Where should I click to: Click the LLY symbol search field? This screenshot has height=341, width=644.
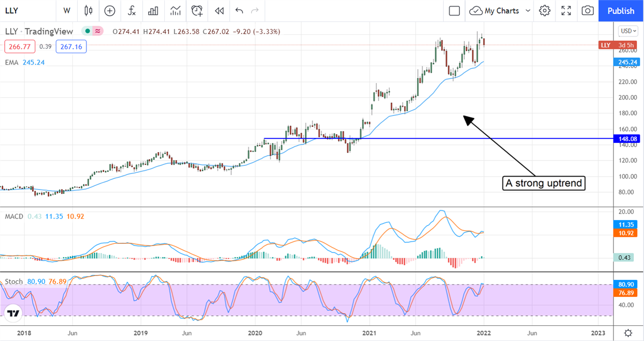point(27,10)
